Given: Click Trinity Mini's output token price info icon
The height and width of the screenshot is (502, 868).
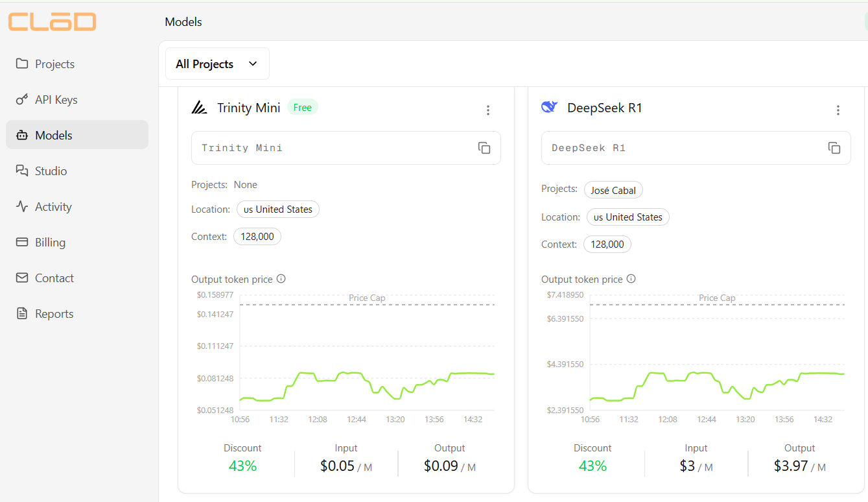Looking at the screenshot, I should (x=281, y=278).
